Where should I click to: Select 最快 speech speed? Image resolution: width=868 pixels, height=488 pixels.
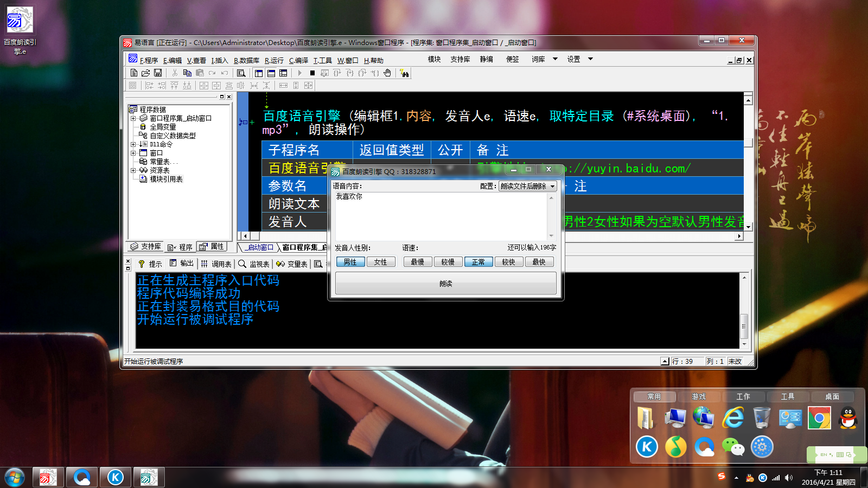coord(539,262)
